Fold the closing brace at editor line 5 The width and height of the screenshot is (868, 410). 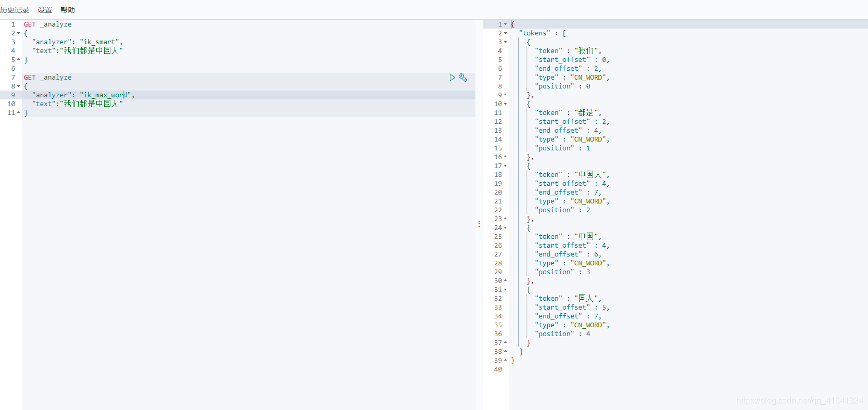pyautogui.click(x=19, y=60)
